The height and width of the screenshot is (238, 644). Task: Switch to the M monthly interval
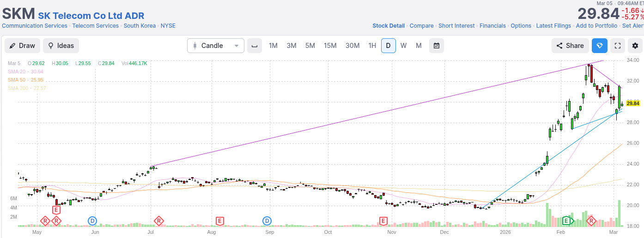419,46
